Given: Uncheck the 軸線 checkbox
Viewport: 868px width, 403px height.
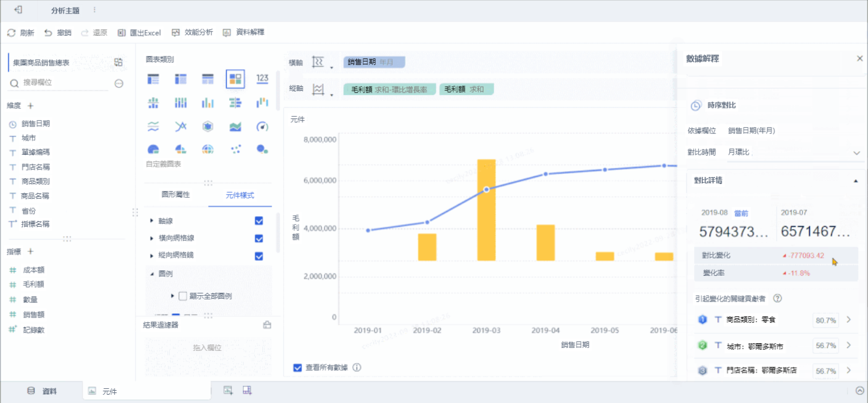Looking at the screenshot, I should coord(259,221).
